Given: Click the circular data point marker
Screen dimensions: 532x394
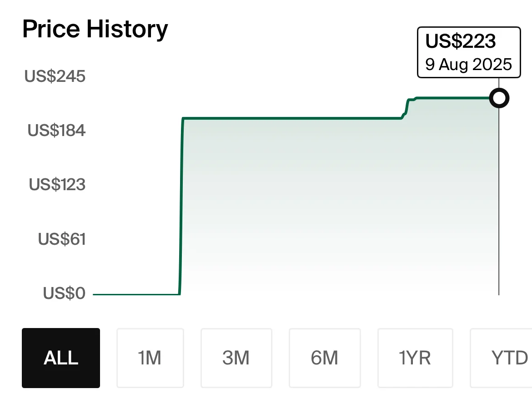Looking at the screenshot, I should click(499, 98).
